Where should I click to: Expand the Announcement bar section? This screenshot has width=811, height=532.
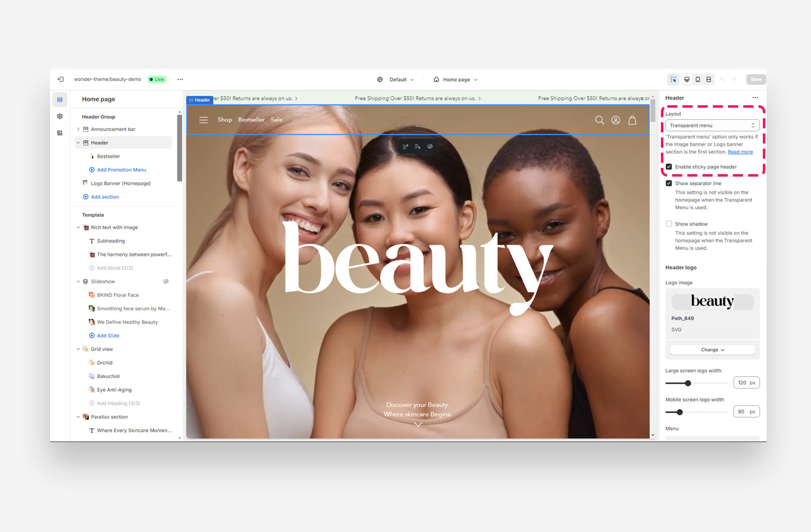click(x=79, y=129)
